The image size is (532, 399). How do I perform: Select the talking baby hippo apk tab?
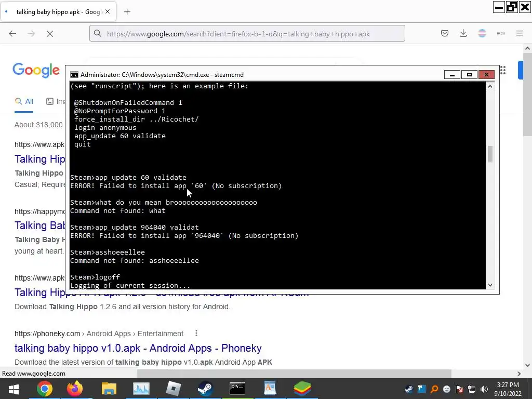point(59,11)
